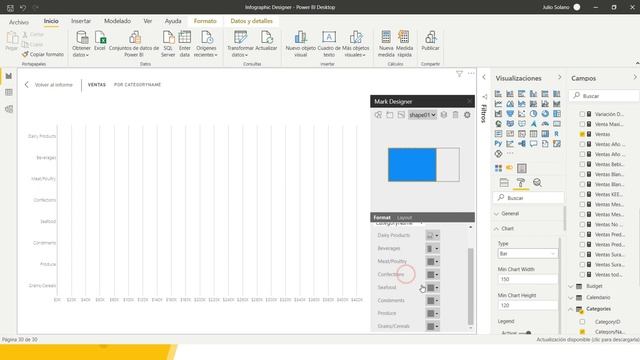The image size is (640, 360).
Task: Open the shape01 dropdown
Action: click(x=422, y=115)
